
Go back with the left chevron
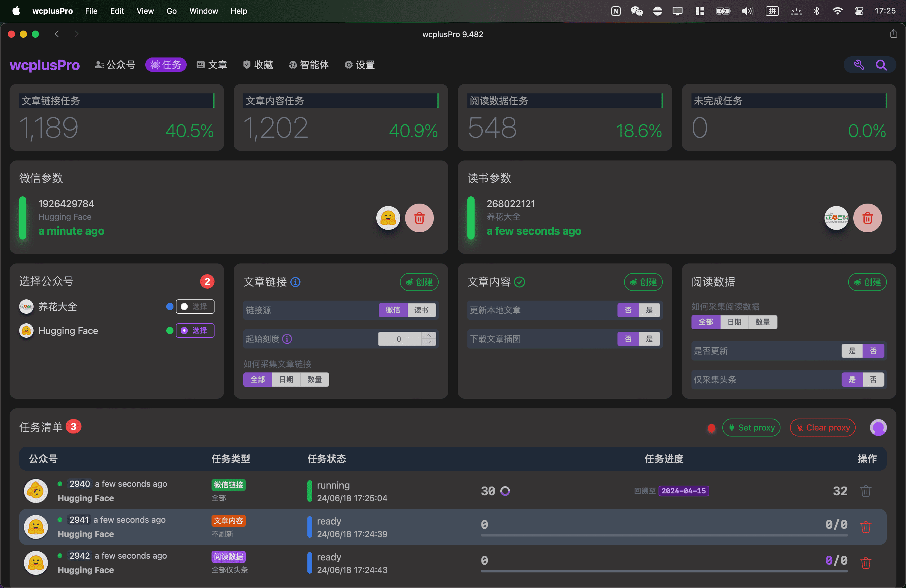[57, 34]
